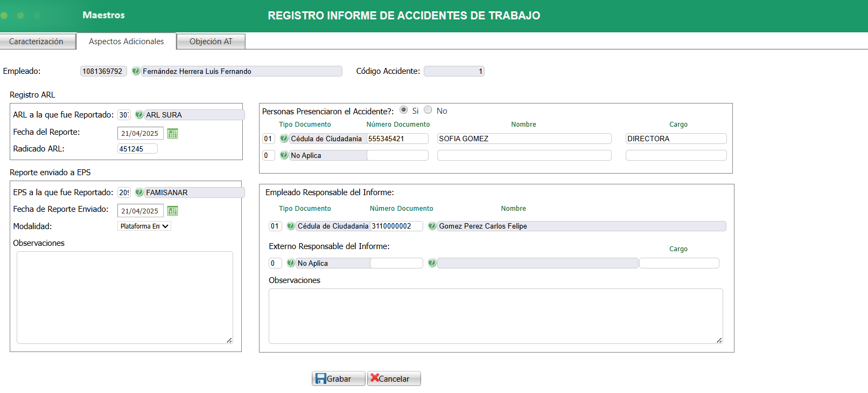Select No for Personas Presenciaron el Accidente
Image resolution: width=868 pixels, height=393 pixels.
pyautogui.click(x=428, y=110)
